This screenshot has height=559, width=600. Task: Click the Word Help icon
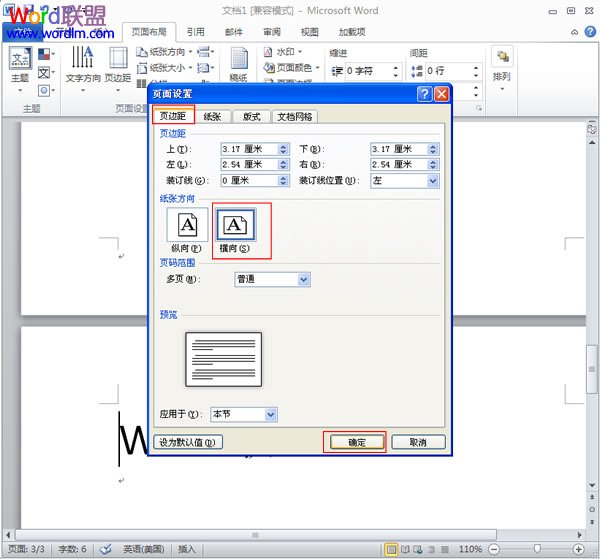pos(590,31)
